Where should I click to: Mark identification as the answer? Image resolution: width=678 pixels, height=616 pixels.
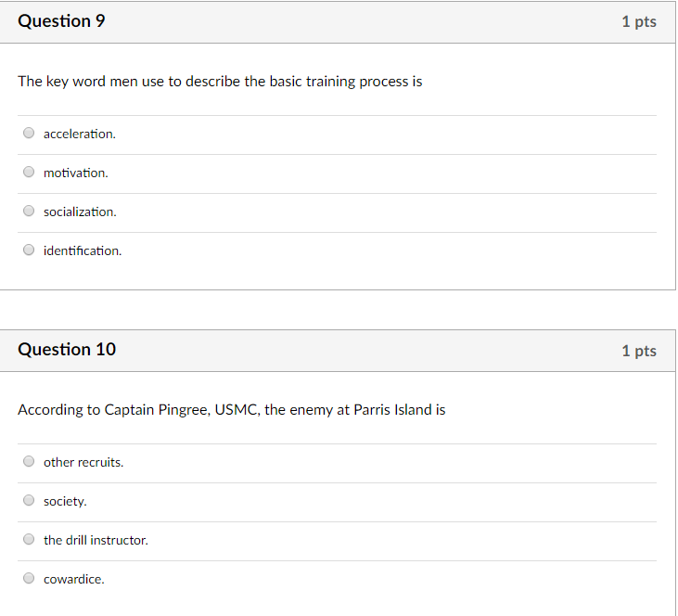pyautogui.click(x=29, y=250)
